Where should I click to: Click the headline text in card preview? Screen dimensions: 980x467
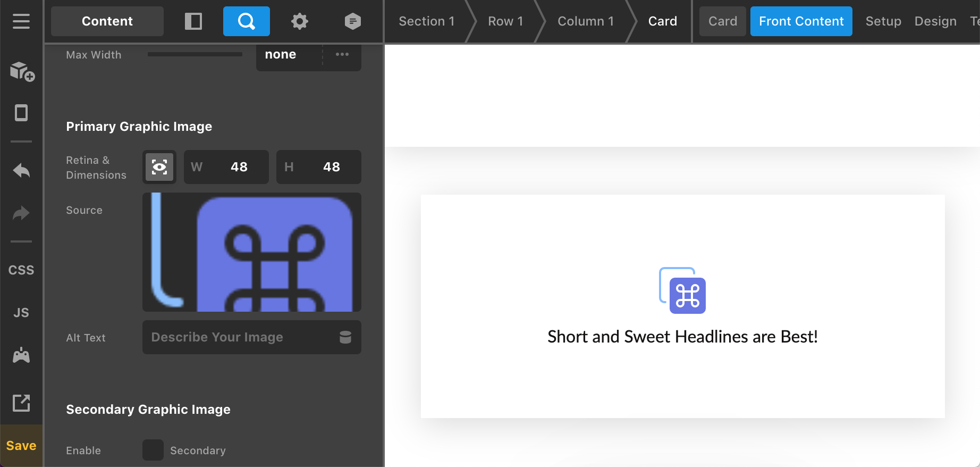[x=682, y=337]
